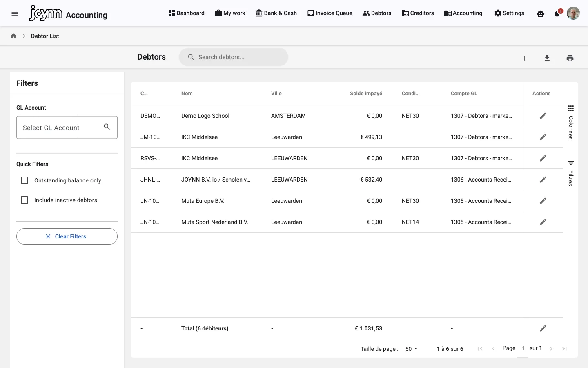The height and width of the screenshot is (368, 588).
Task: Add a new debtor with plus icon
Action: (x=524, y=58)
